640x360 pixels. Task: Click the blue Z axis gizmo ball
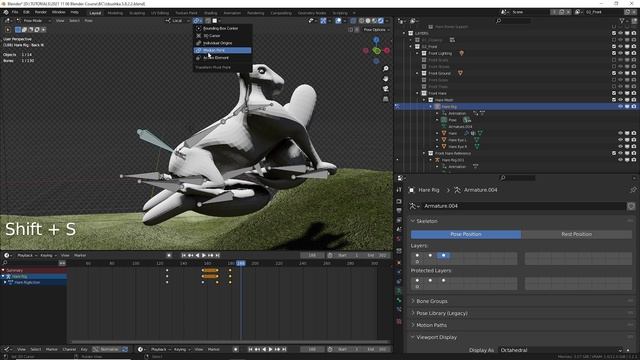coord(376,40)
